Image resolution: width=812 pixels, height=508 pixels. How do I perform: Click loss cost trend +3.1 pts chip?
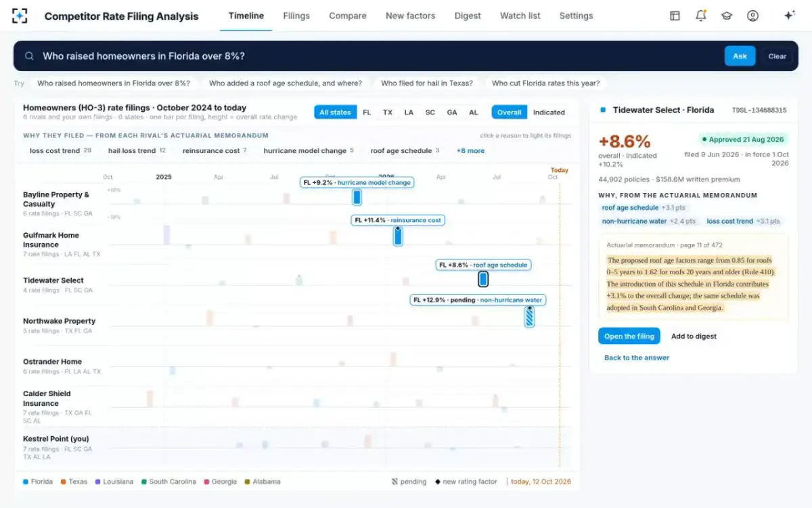click(743, 221)
